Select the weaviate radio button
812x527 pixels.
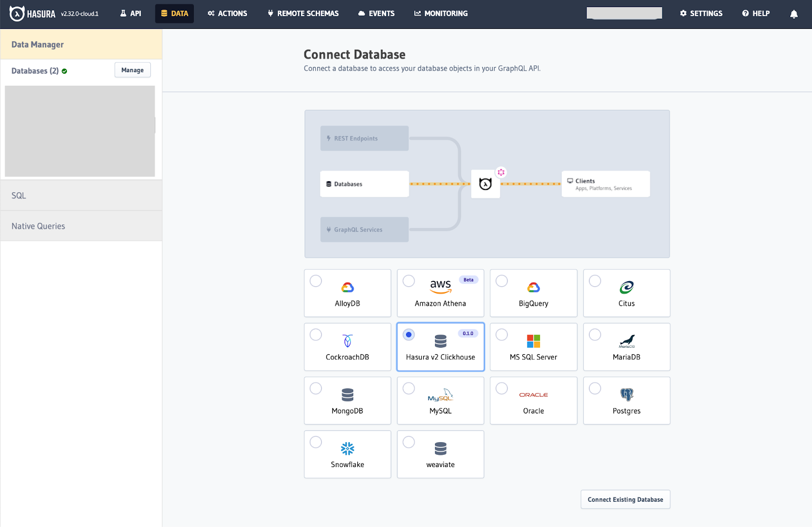(x=409, y=442)
